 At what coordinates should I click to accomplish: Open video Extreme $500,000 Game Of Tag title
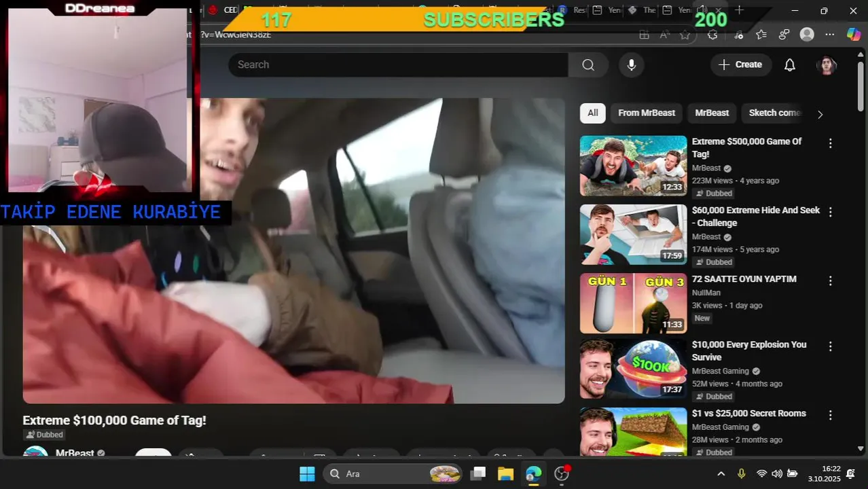click(746, 147)
